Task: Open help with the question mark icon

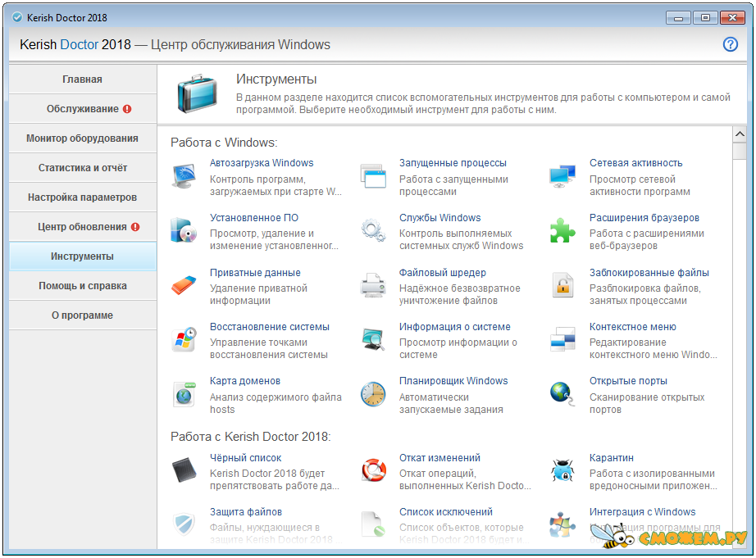Action: (x=730, y=44)
